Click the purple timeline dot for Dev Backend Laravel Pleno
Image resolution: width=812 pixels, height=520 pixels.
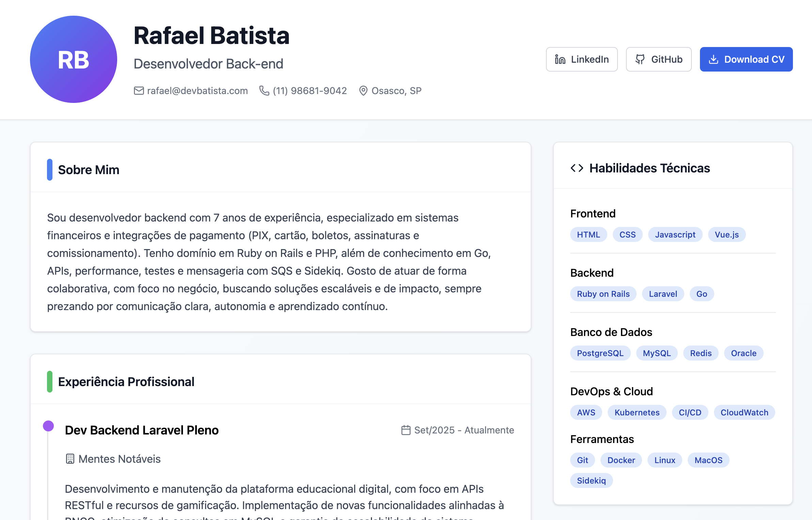click(48, 425)
